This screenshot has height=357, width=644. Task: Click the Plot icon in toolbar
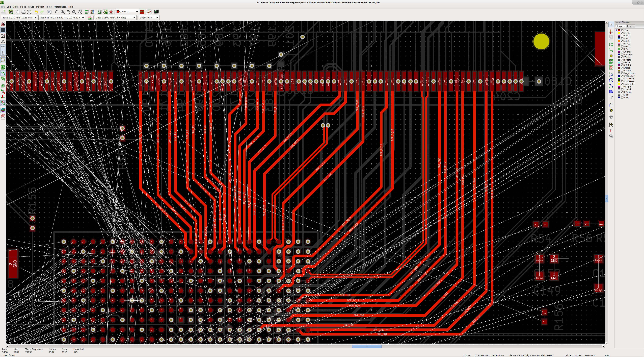click(x=29, y=12)
